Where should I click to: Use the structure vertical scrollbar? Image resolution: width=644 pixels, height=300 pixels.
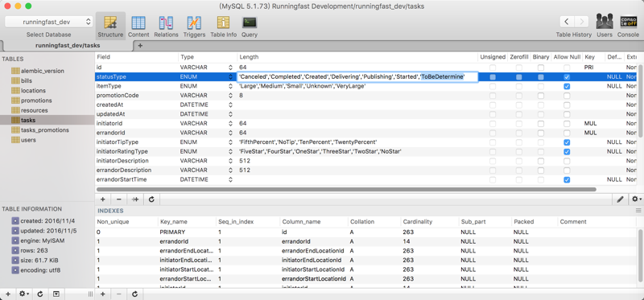pyautogui.click(x=641, y=101)
